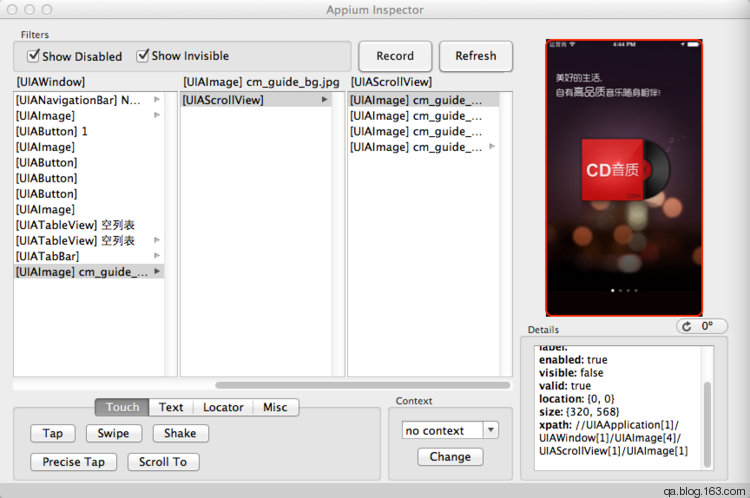
Task: Select the second cm_guide image in third column
Action: (423, 116)
